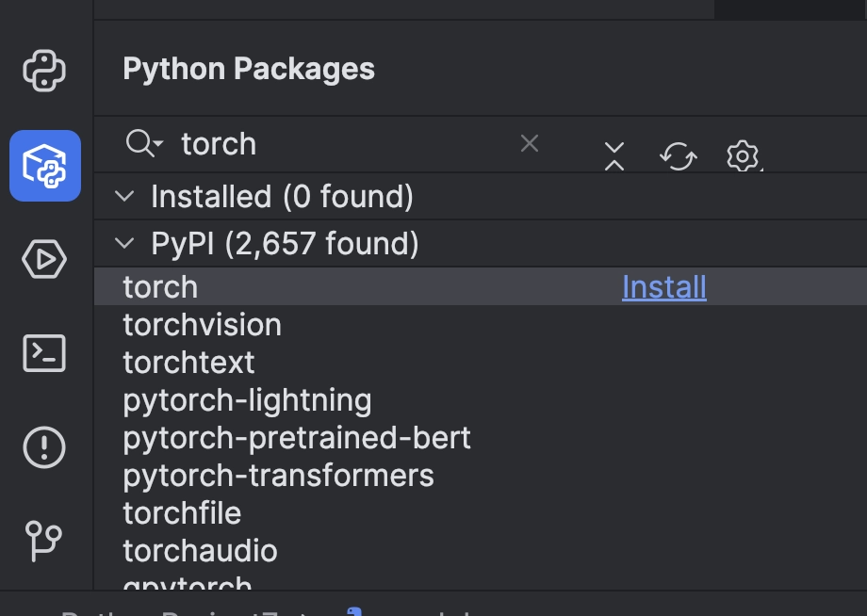
Task: Select the torchtext package
Action: 189,363
